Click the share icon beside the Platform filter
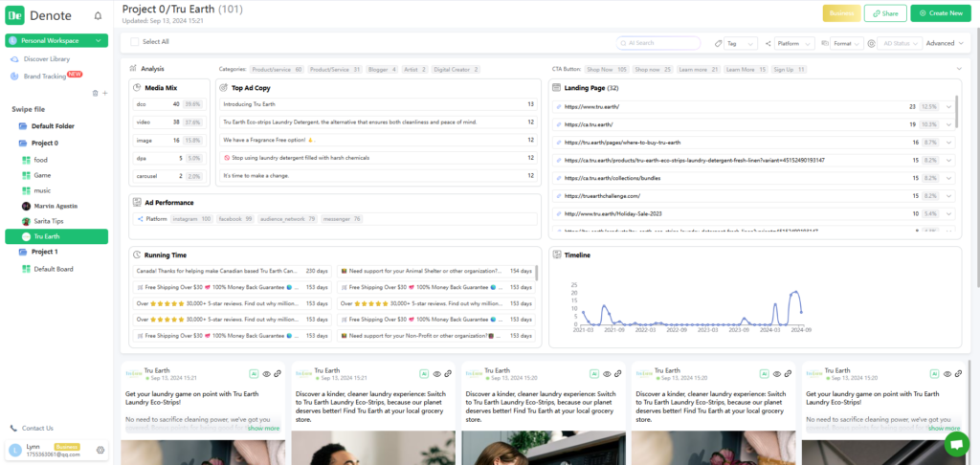 [x=768, y=44]
